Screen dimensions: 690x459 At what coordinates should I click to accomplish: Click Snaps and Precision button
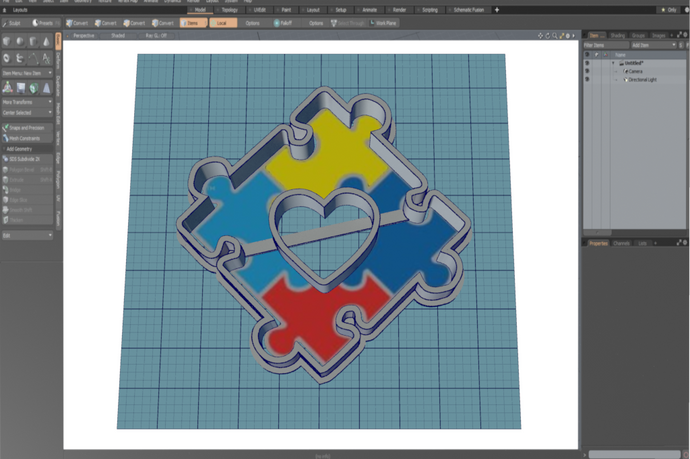pyautogui.click(x=27, y=128)
